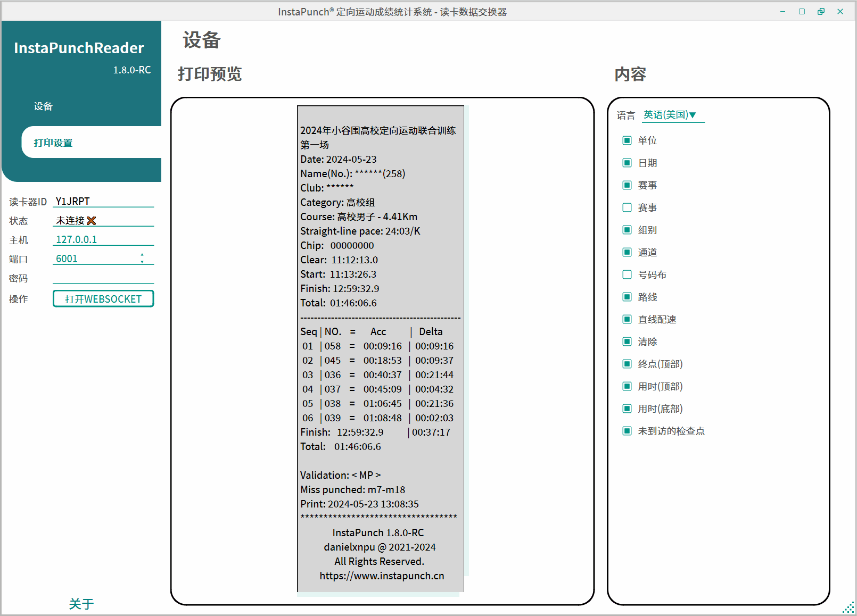
Task: Open the 关于 link
Action: 81,604
